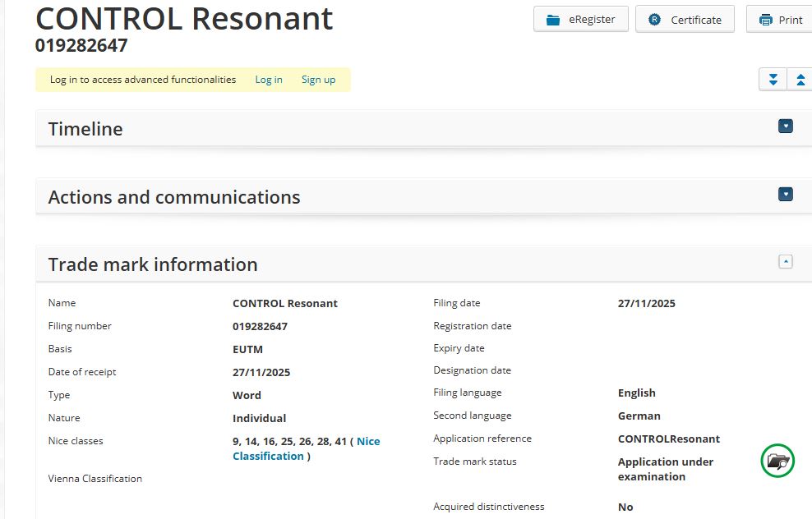Collapse the Trade mark information section
The image size is (812, 519).
[x=786, y=260]
